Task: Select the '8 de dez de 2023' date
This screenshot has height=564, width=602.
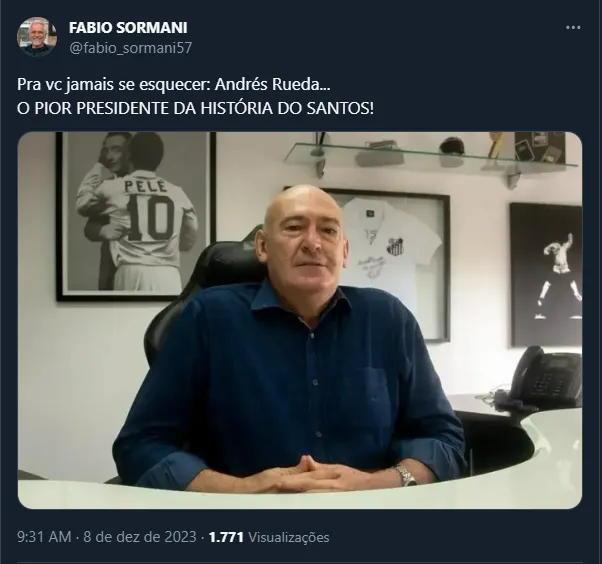Action: [x=140, y=537]
